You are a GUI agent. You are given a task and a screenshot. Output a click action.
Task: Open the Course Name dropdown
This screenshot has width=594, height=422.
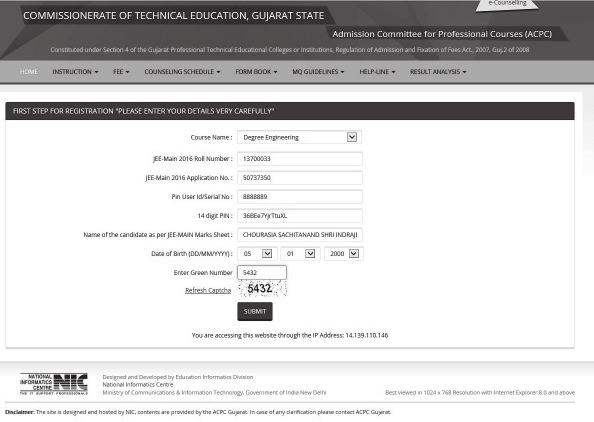click(x=299, y=137)
